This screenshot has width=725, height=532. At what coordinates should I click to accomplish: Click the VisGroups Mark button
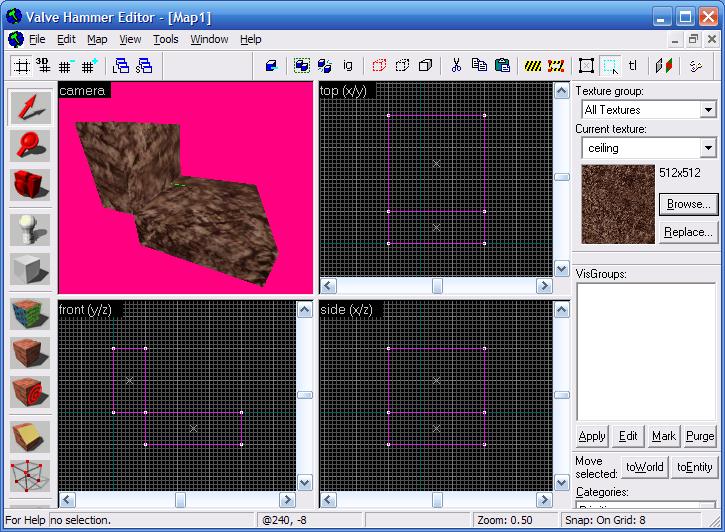tap(664, 436)
